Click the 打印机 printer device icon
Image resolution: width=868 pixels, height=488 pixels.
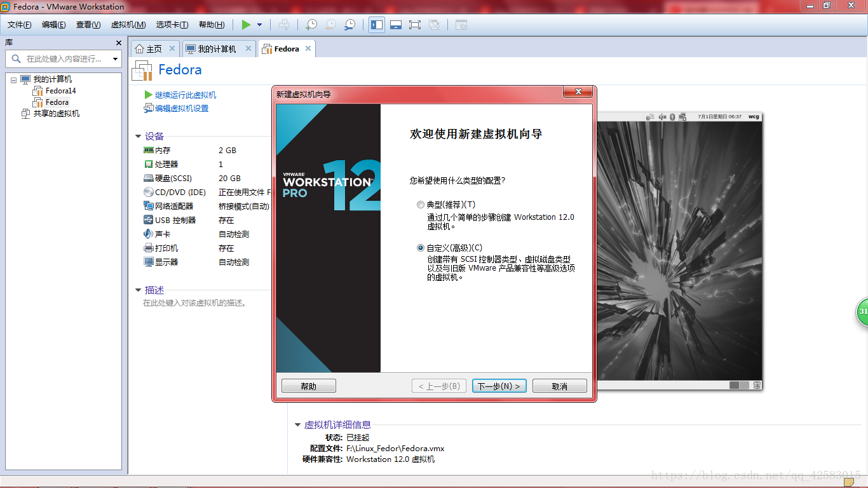(x=149, y=248)
